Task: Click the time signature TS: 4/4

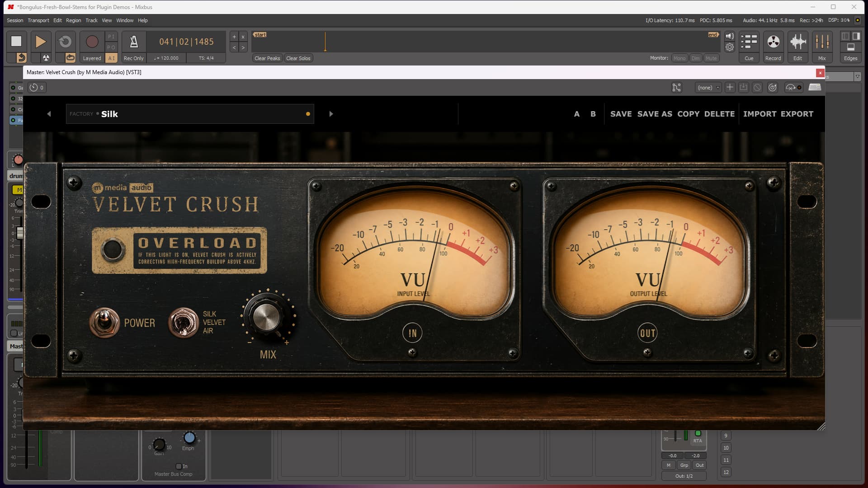Action: click(206, 58)
